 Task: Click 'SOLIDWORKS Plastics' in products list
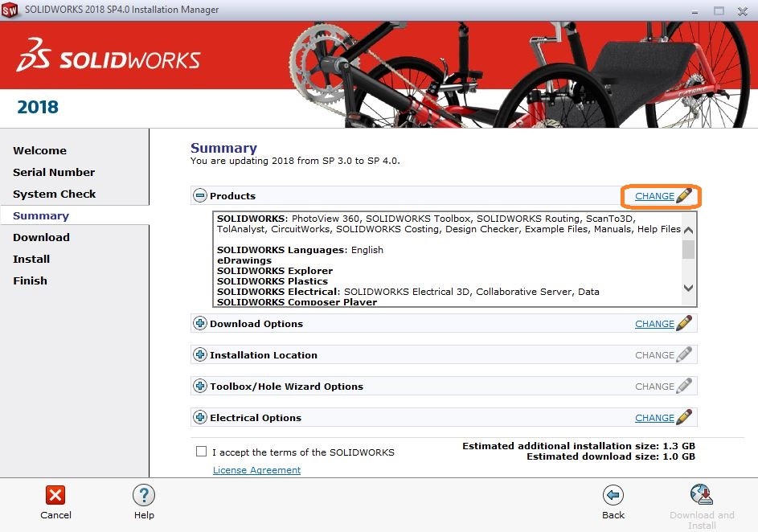[272, 281]
